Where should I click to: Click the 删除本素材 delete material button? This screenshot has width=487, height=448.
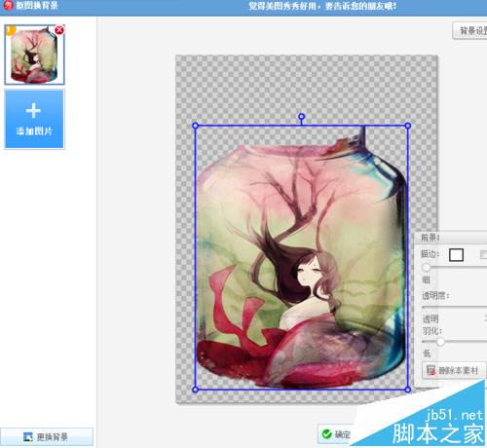(454, 370)
